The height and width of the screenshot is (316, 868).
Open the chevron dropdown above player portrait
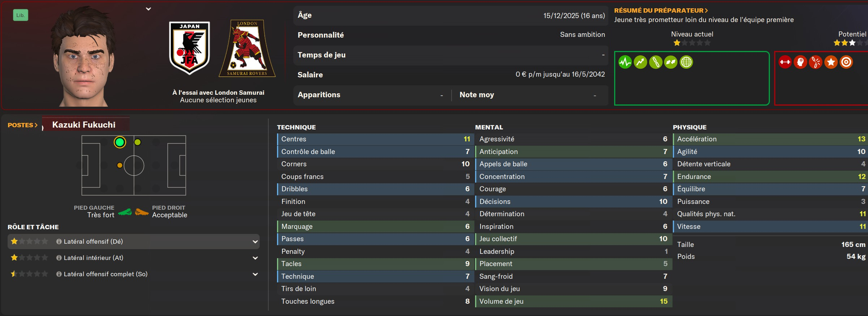[x=148, y=9]
